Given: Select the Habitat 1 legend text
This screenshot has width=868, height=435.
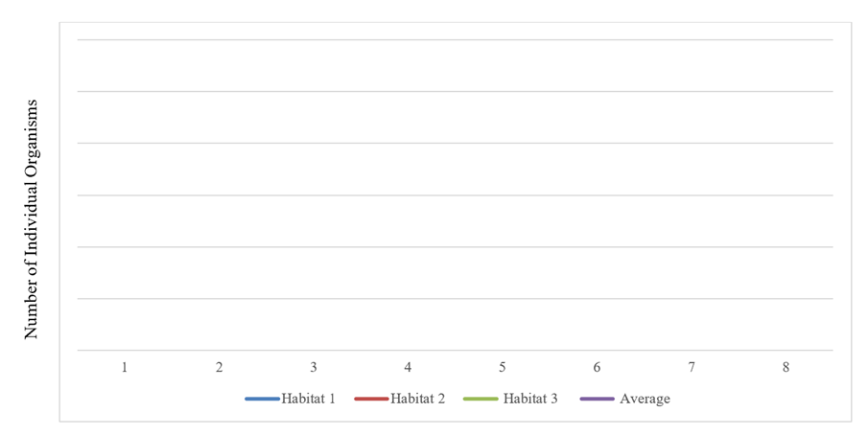Looking at the screenshot, I should point(308,399).
